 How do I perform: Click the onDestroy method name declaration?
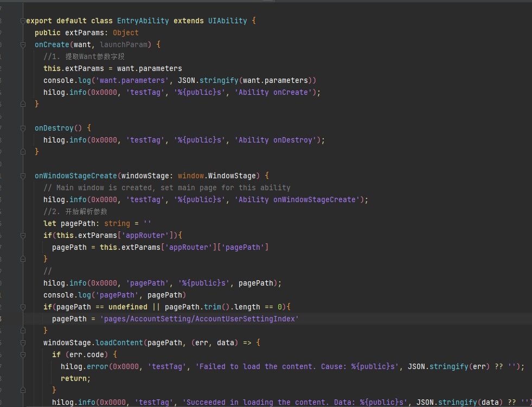coord(54,128)
